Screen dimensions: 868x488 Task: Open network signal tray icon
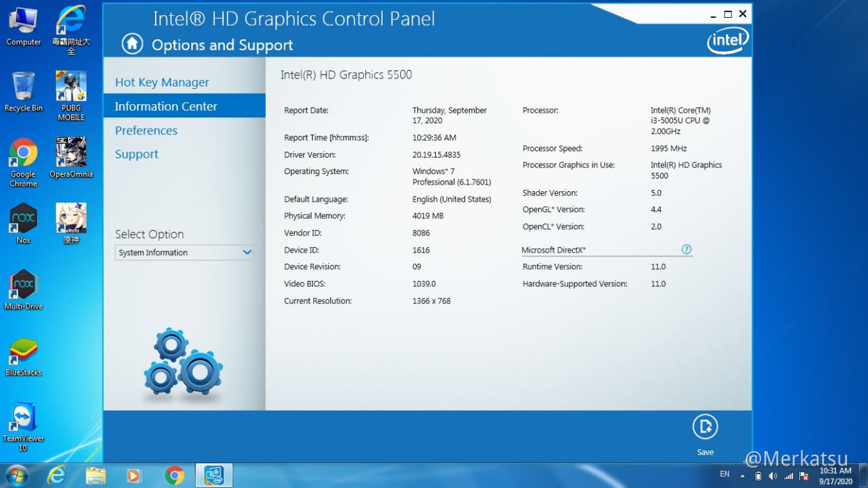[788, 475]
